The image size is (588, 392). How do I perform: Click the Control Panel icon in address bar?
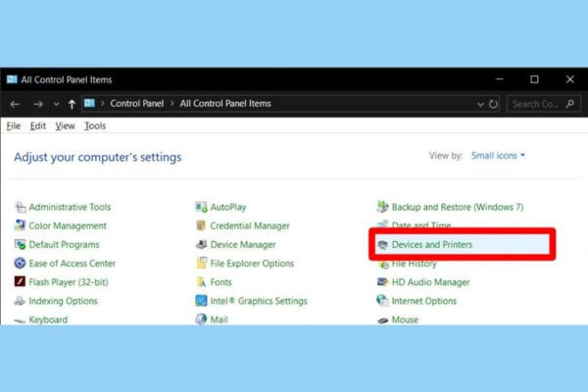coord(89,103)
